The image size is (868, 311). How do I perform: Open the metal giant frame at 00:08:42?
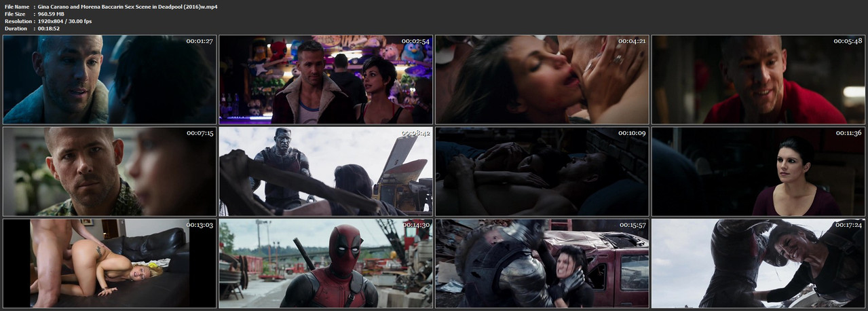326,172
